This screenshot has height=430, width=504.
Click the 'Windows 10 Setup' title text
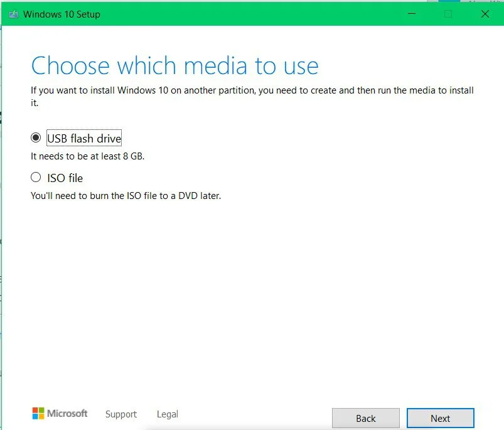pyautogui.click(x=62, y=14)
